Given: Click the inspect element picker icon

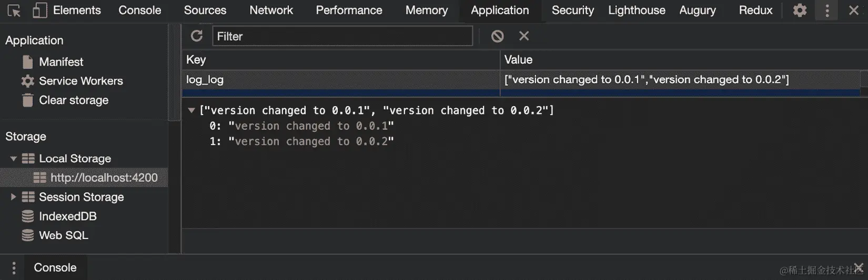Looking at the screenshot, I should 14,11.
